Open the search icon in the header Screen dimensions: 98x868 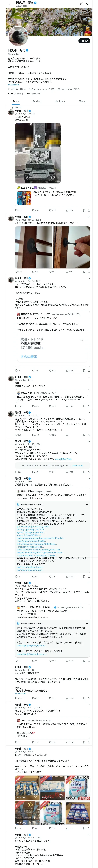(x=88, y=4)
